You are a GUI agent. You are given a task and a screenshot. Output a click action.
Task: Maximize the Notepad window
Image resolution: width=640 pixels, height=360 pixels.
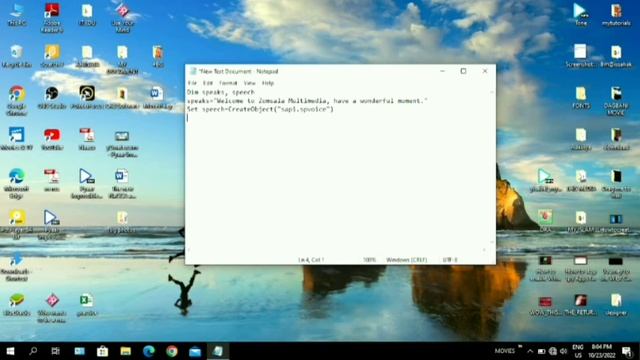463,71
